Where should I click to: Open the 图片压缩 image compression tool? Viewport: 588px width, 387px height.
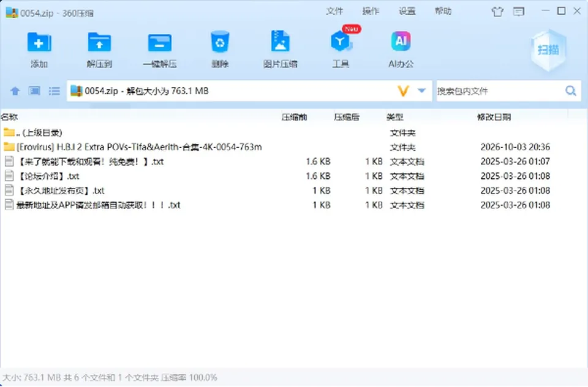[280, 41]
